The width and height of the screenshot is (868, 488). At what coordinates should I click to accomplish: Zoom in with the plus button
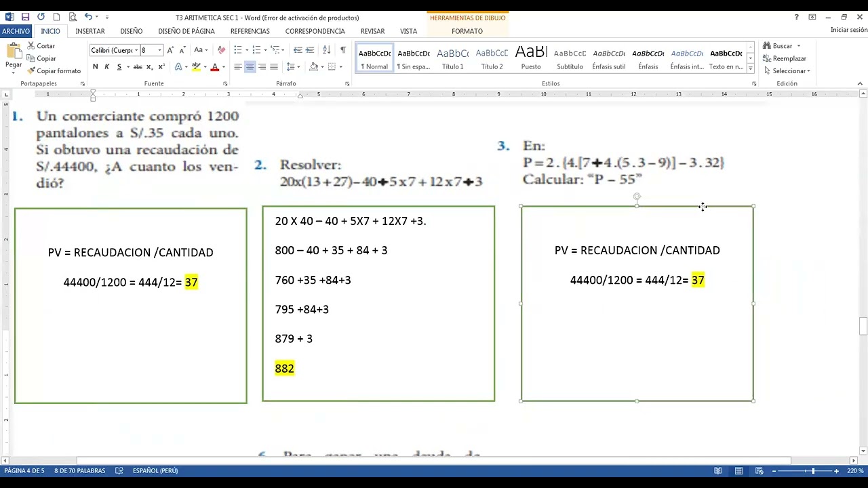836,470
